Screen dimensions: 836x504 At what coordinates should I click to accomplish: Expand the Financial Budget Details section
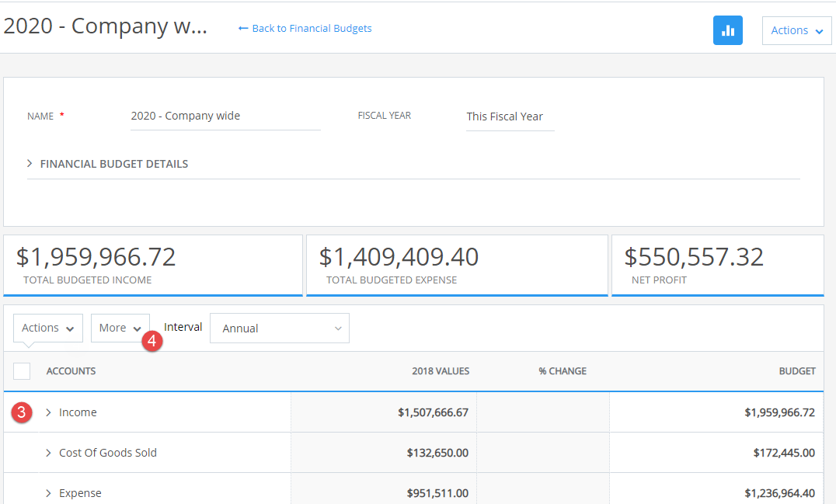pyautogui.click(x=108, y=164)
